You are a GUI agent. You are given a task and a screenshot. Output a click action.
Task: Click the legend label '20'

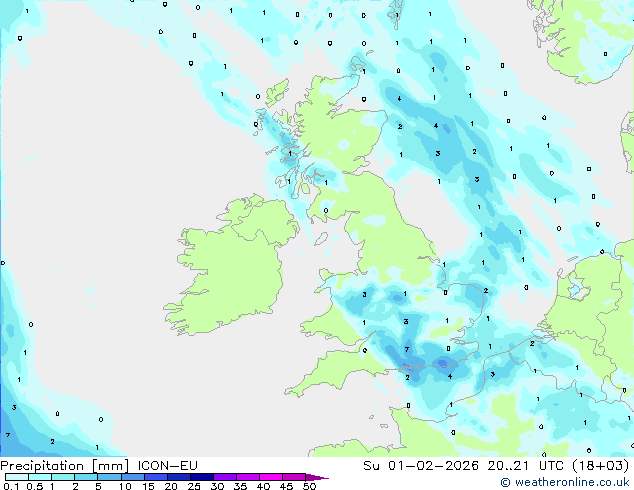[x=171, y=486]
